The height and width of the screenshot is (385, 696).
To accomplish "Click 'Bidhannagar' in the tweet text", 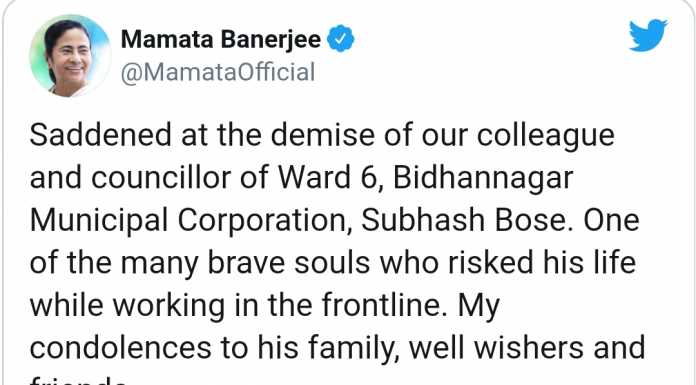I will [483, 178].
